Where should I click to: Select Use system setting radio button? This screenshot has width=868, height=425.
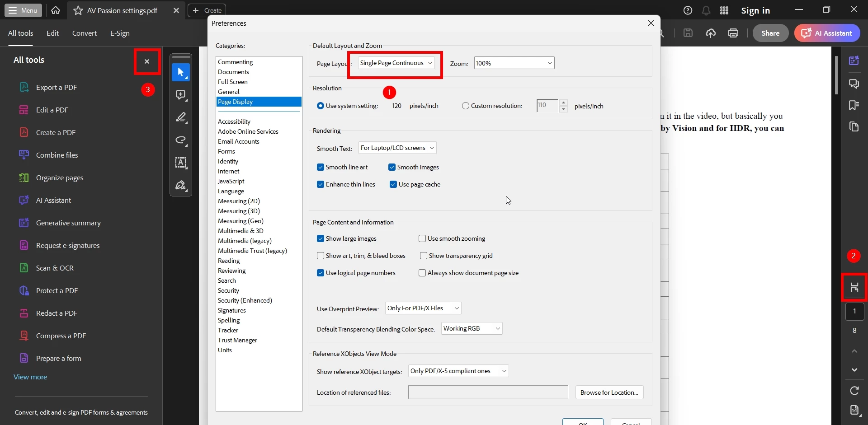click(321, 106)
